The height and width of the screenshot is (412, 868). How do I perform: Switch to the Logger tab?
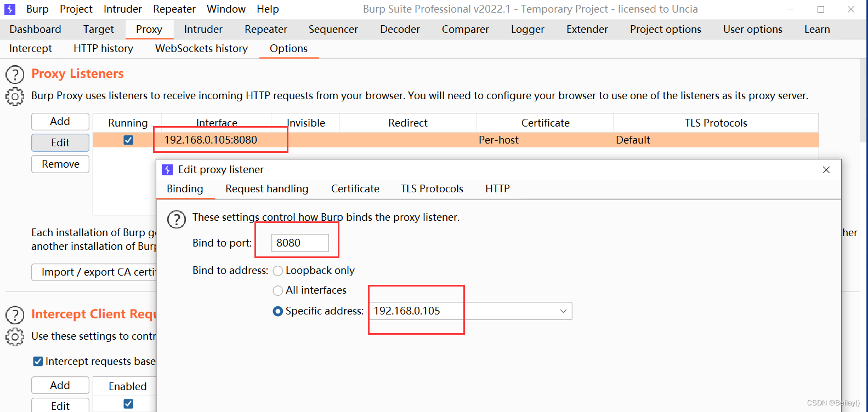pyautogui.click(x=528, y=30)
